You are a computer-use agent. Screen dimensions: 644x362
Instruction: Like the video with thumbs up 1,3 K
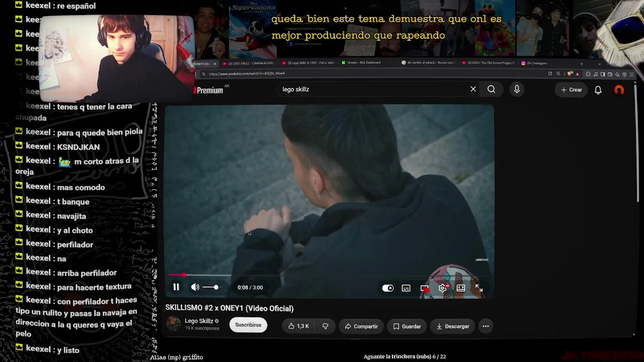[298, 326]
